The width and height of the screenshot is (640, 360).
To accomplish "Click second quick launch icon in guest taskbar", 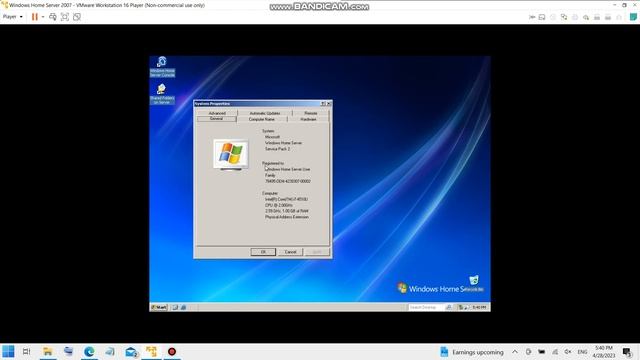I will [x=183, y=307].
